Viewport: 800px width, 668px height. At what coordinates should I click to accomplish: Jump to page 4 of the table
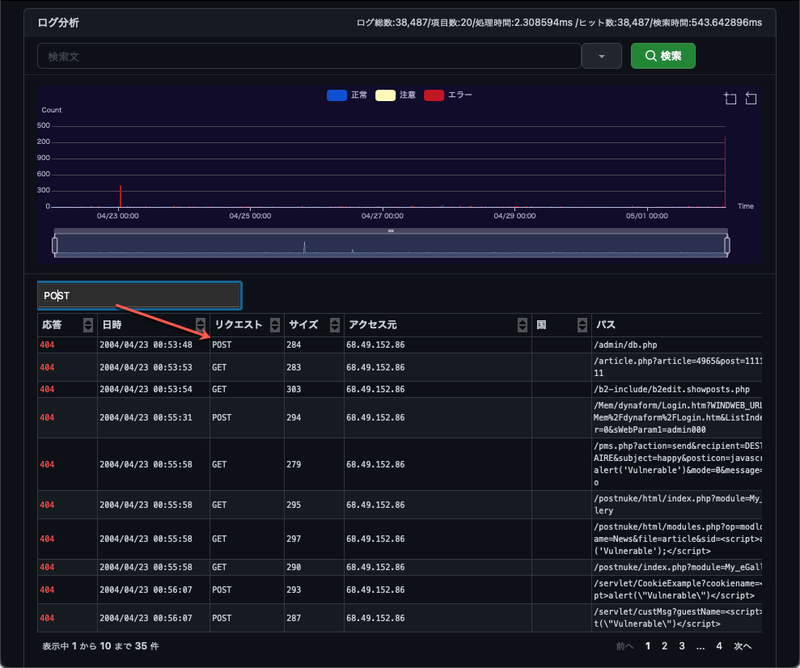coord(718,647)
